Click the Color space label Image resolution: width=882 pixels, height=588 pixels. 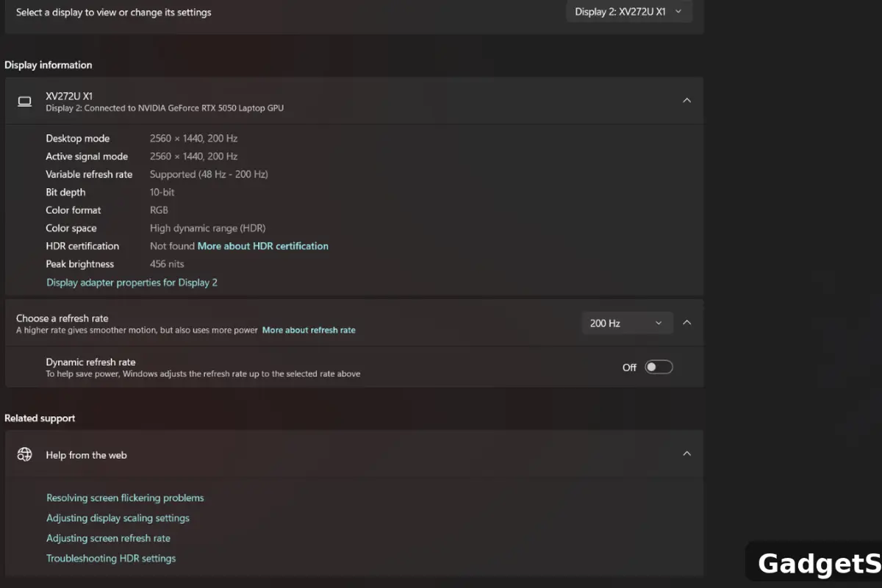71,228
